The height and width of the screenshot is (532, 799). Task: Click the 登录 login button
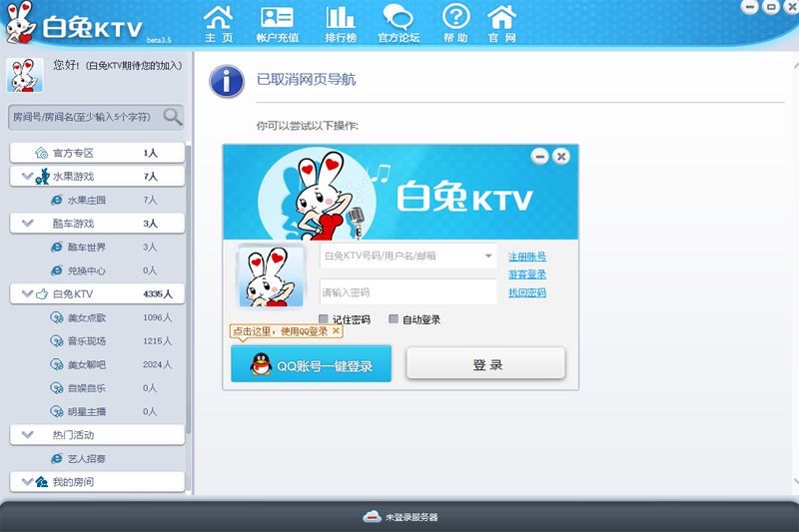pyautogui.click(x=485, y=363)
